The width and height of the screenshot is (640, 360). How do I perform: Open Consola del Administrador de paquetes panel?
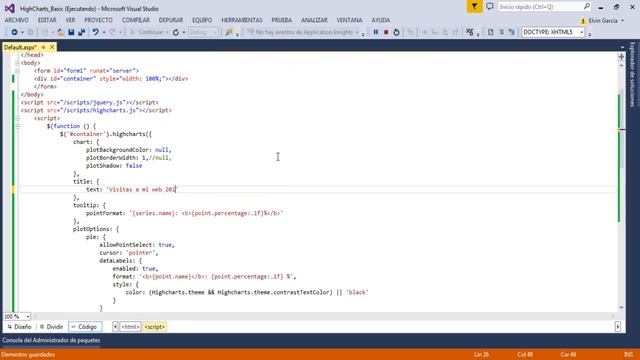[51, 340]
